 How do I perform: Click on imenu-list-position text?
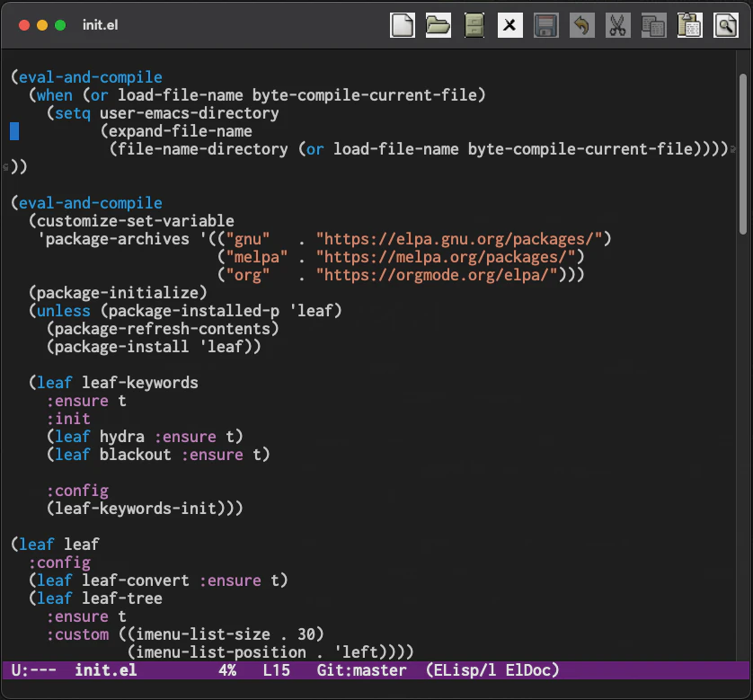pyautogui.click(x=220, y=652)
